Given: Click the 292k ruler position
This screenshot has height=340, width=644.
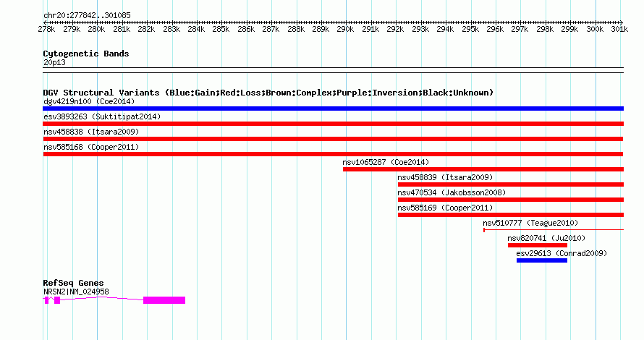Looking at the screenshot, I should 395,29.
